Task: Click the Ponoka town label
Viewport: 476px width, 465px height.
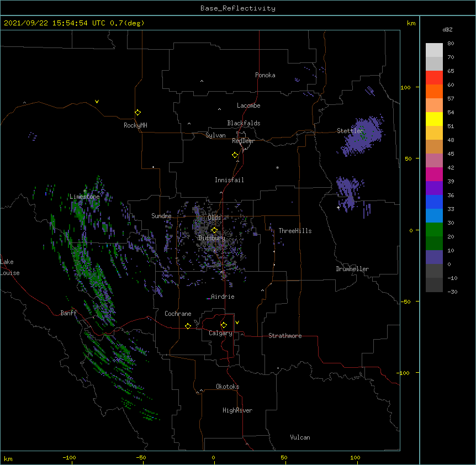Action: pyautogui.click(x=265, y=75)
